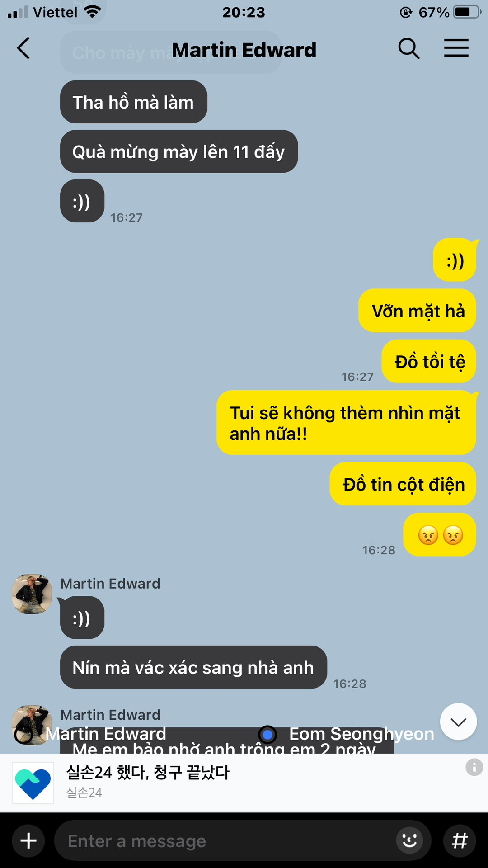Select the "Quà mừng mày lên 11 đấy" message
The width and height of the screenshot is (488, 868).
tap(179, 151)
